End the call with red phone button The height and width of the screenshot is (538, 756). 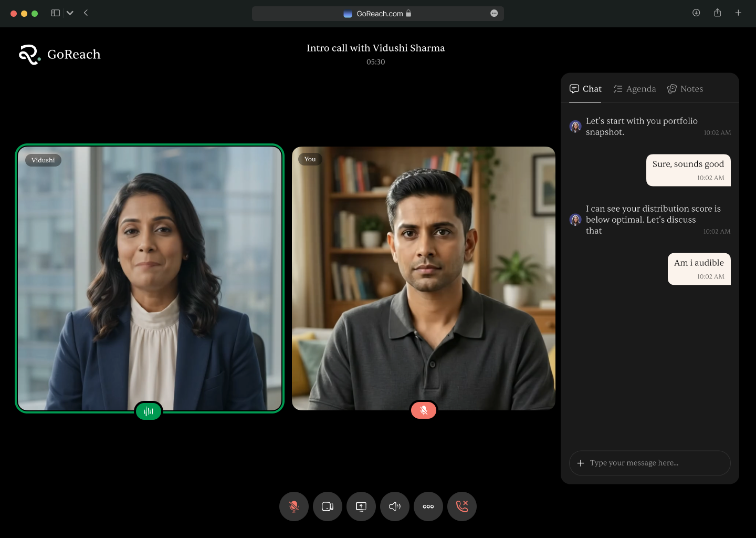(462, 506)
